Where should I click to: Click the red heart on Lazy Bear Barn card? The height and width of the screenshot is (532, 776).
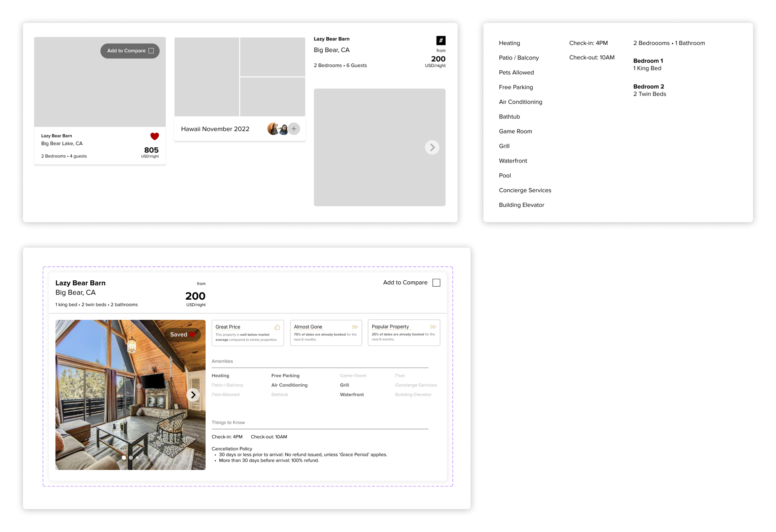coord(155,136)
